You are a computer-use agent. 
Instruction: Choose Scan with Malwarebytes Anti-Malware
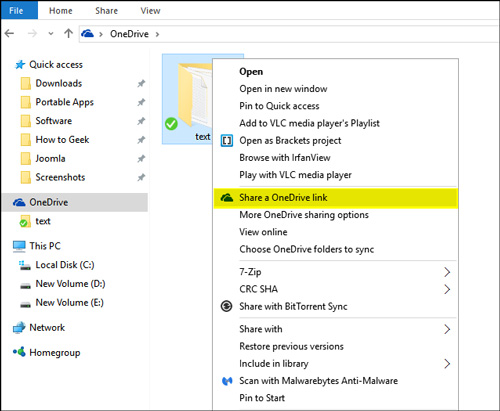318,381
